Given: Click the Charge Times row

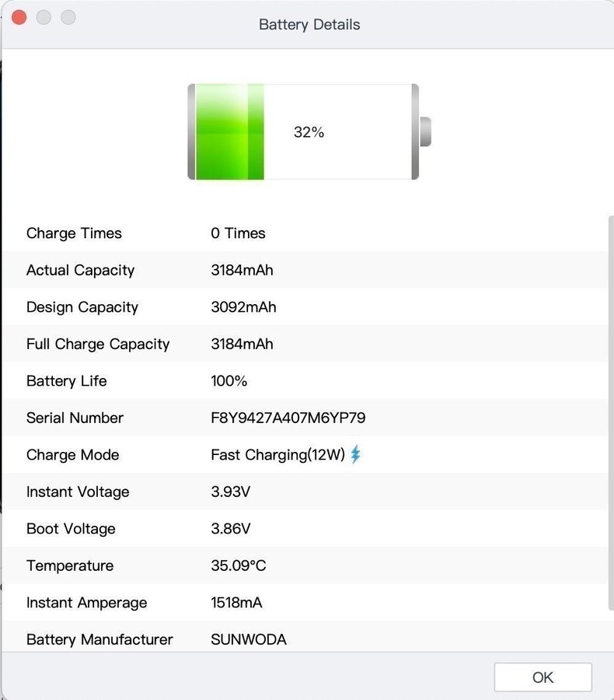Looking at the screenshot, I should [x=74, y=233].
